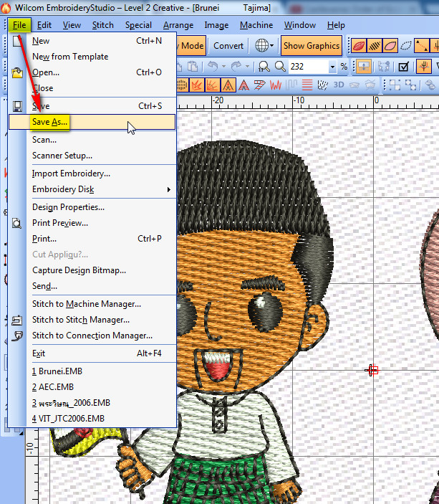
Task: Click the orange triangle A stitch effect icon
Action: 228,85
